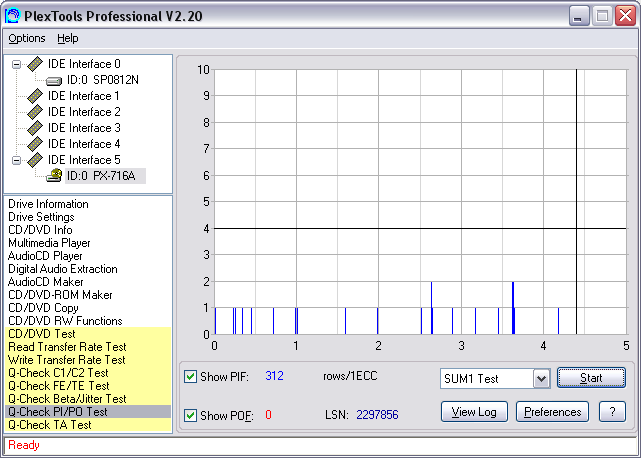Open CD/DVD-ROM Maker
This screenshot has height=458, width=641.
pyautogui.click(x=60, y=295)
